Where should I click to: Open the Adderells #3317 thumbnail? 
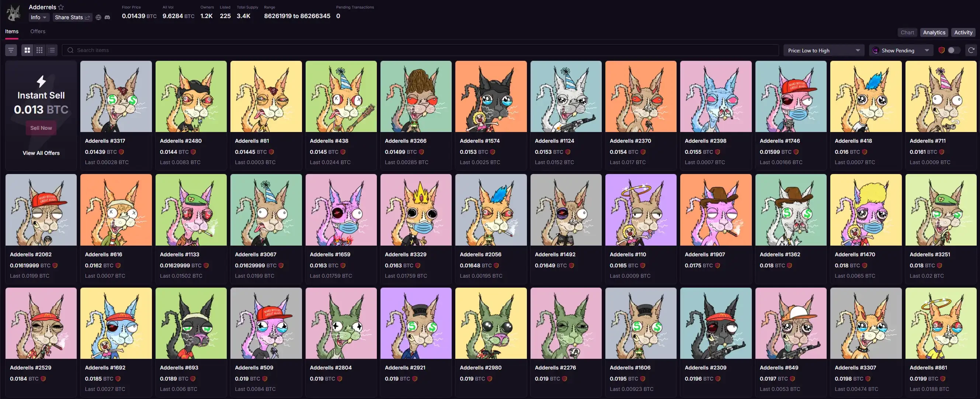point(116,97)
